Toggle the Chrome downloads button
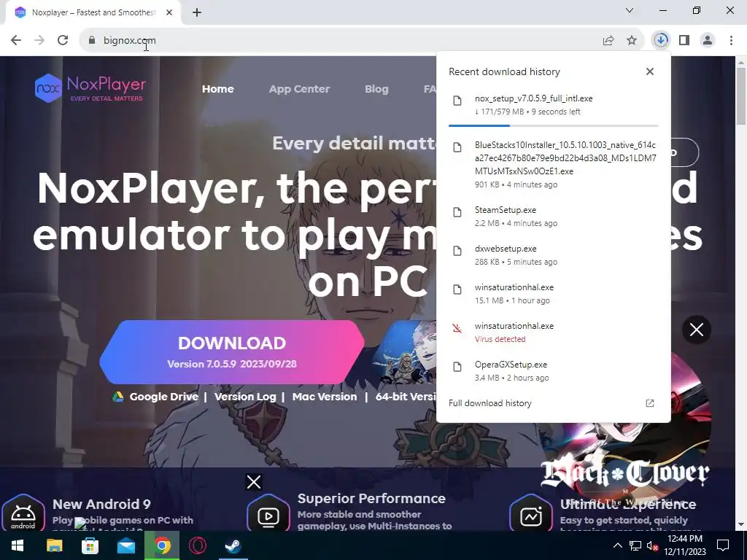The image size is (747, 560). tap(661, 40)
